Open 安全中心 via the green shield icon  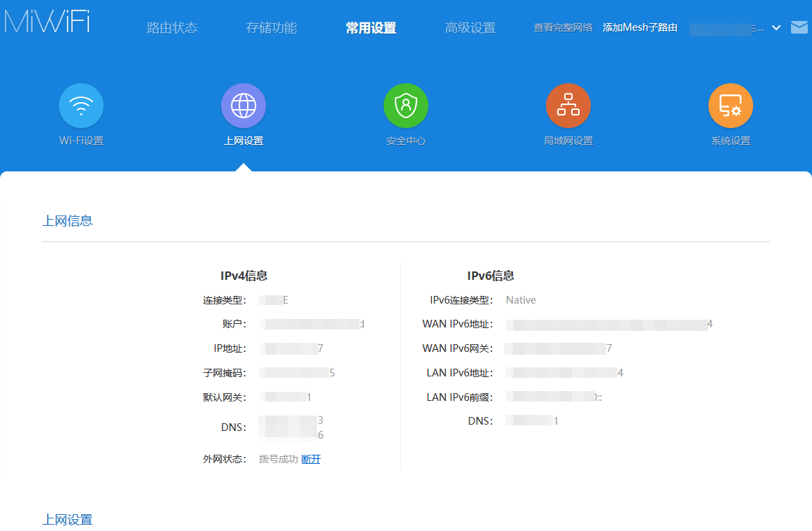[x=406, y=105]
